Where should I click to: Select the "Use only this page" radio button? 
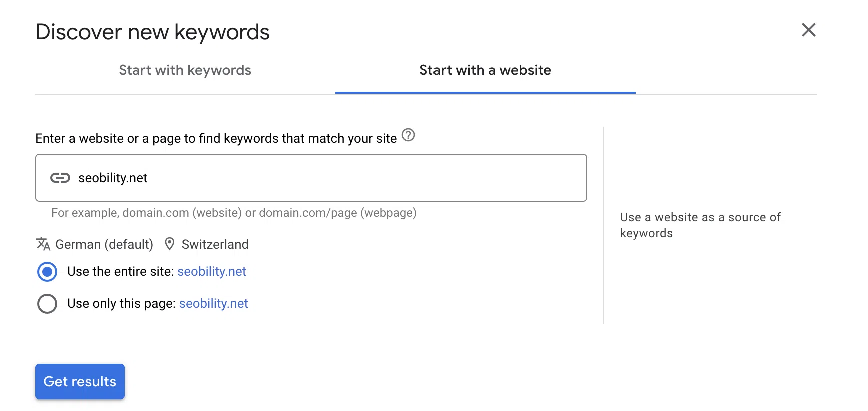47,304
